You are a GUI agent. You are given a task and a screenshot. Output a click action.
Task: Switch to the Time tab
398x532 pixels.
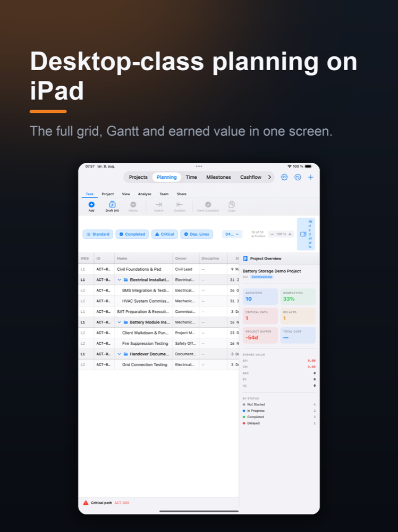coord(191,177)
